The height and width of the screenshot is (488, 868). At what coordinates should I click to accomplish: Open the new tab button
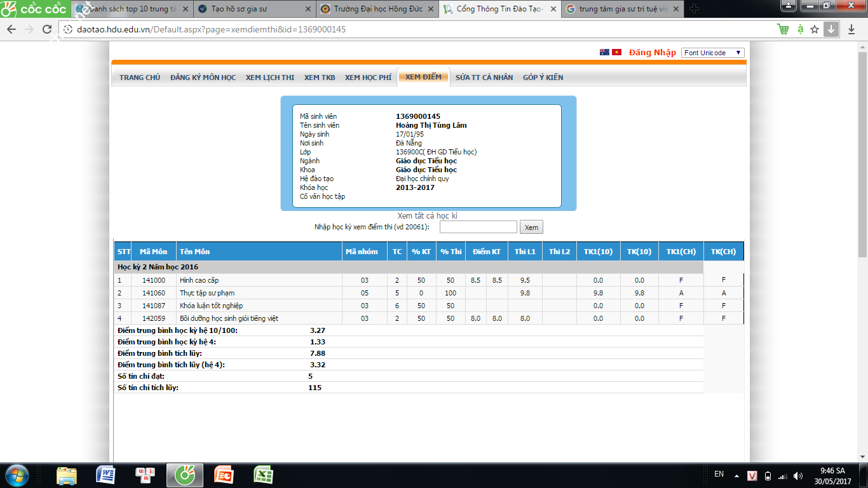tap(694, 9)
